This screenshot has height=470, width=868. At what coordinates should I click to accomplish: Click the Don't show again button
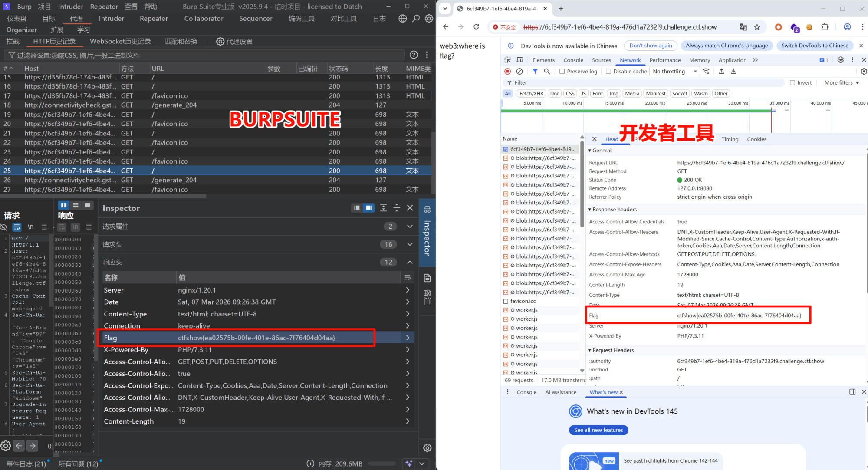[650, 46]
